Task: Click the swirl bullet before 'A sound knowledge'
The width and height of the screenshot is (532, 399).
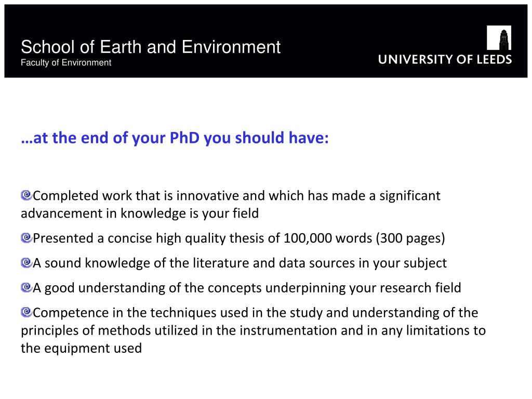Action: (26, 262)
